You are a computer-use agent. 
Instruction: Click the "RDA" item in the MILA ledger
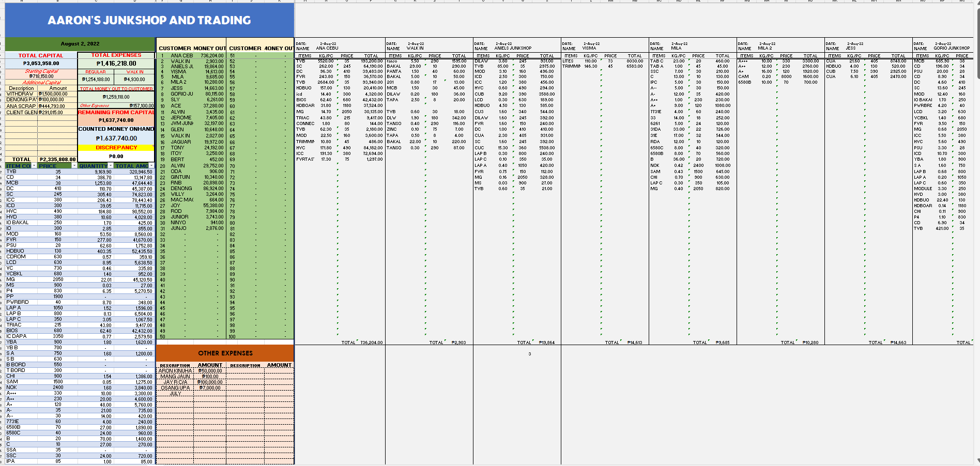click(x=655, y=142)
